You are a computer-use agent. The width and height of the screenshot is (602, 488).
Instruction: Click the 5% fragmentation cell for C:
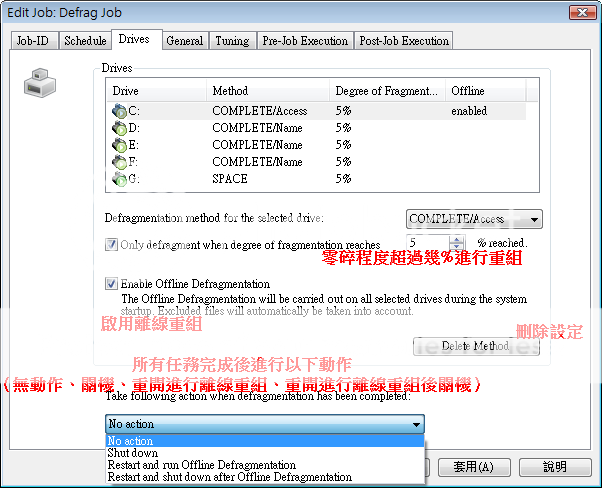(x=343, y=111)
